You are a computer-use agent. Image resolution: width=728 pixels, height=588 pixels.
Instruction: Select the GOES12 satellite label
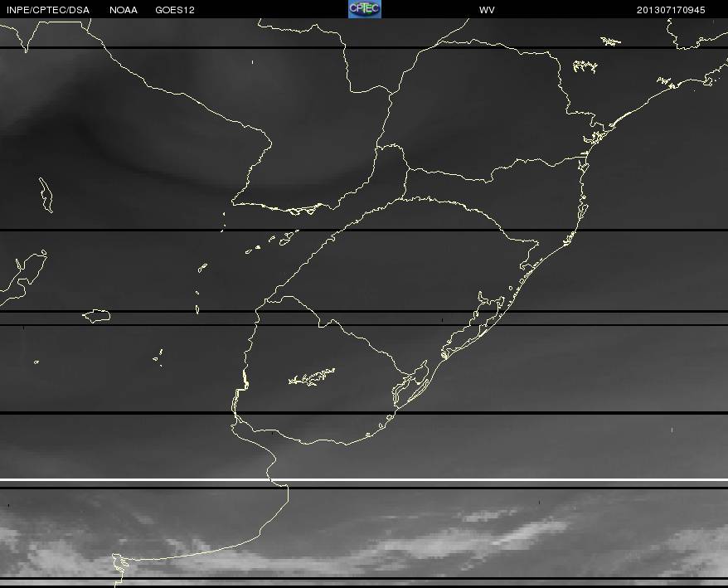click(175, 10)
